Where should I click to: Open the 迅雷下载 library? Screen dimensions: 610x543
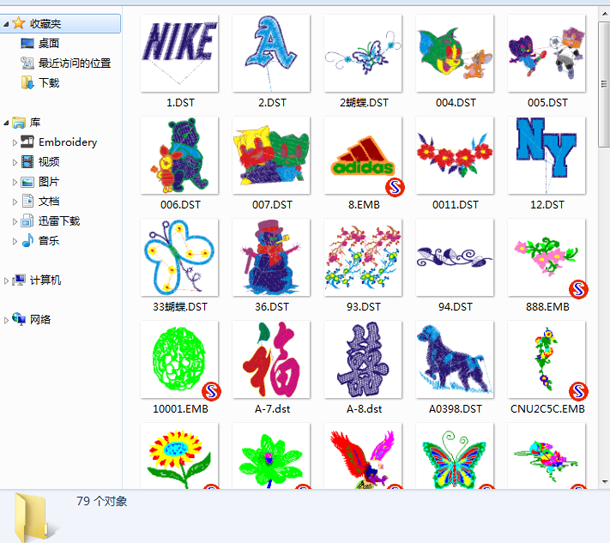coord(59,221)
